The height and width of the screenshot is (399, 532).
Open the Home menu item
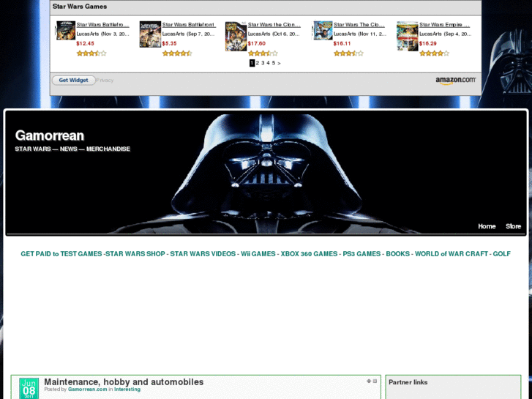coord(487,226)
